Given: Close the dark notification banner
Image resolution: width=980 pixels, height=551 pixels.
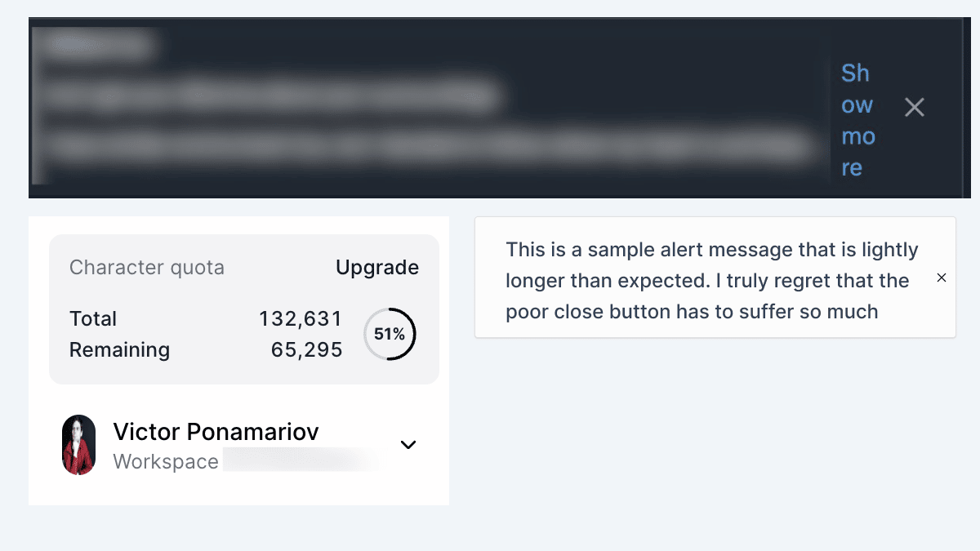Looking at the screenshot, I should tap(915, 107).
